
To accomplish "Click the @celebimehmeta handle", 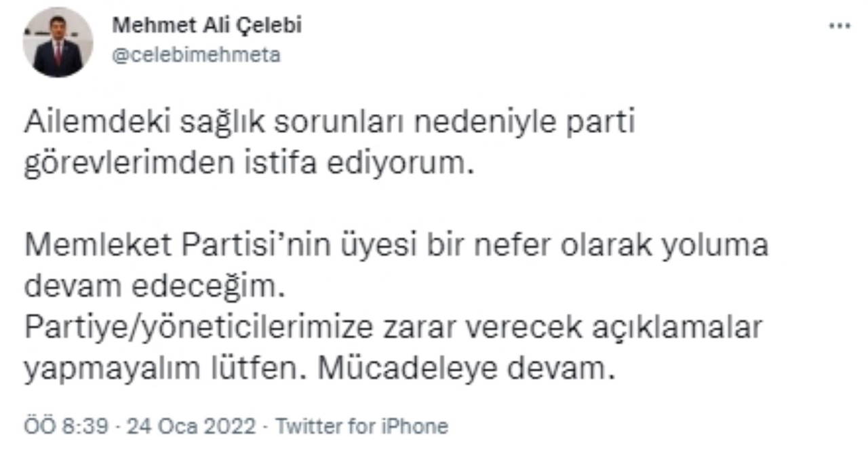I will 196,55.
